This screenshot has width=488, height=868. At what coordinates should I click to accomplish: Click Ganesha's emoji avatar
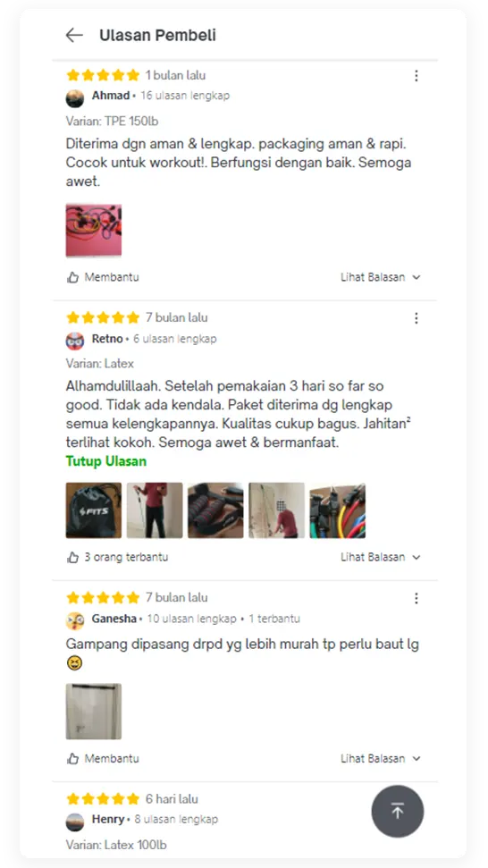click(75, 621)
